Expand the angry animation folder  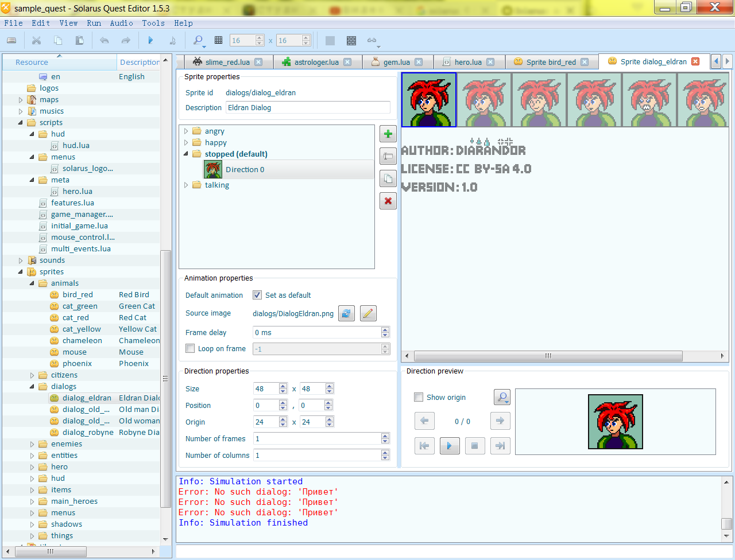pos(186,131)
